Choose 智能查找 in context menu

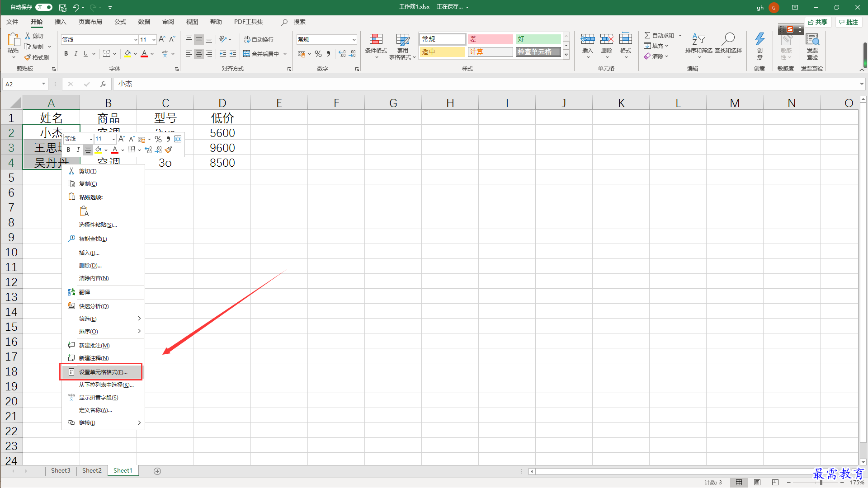(103, 239)
